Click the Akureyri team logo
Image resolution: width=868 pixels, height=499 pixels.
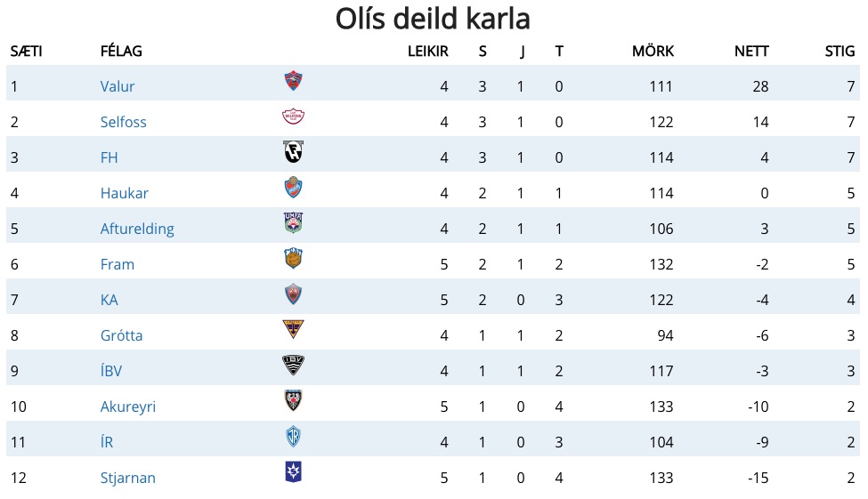(x=293, y=400)
